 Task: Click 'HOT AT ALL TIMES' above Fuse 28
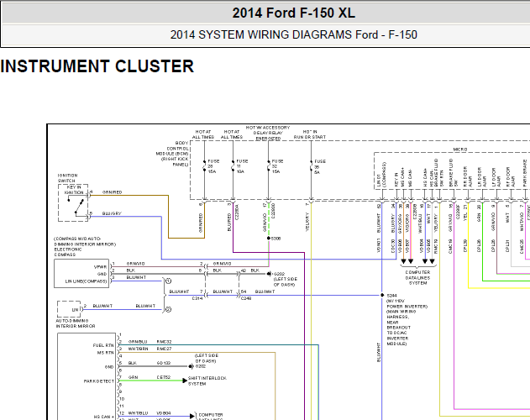tap(203, 134)
